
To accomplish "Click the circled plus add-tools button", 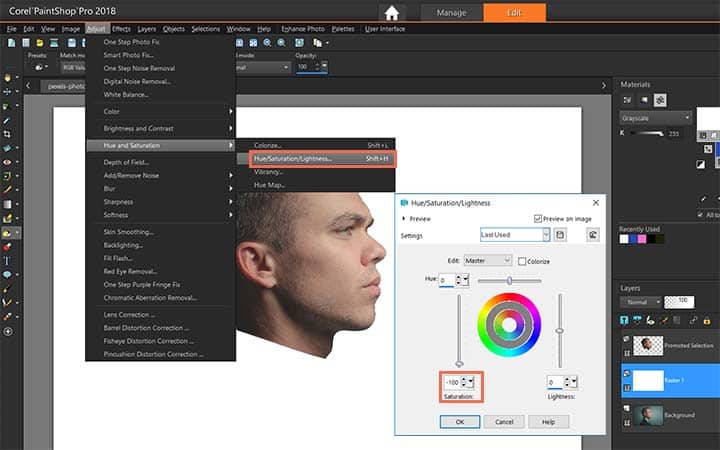I will tap(8, 331).
